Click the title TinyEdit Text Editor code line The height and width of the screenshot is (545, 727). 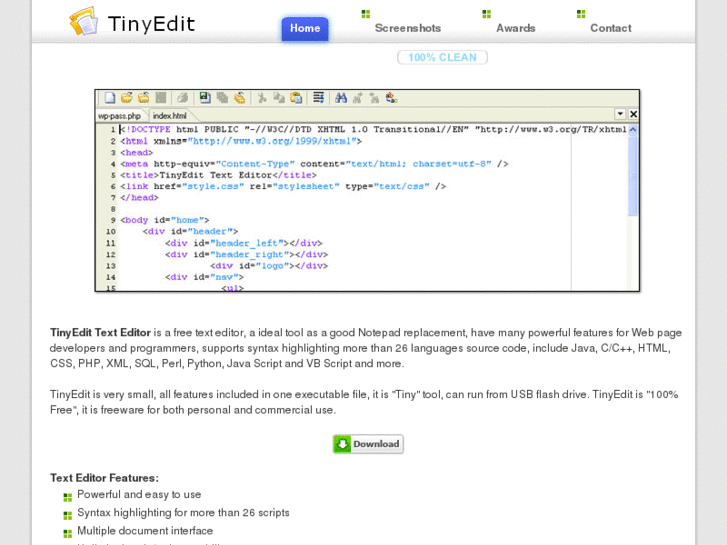pyautogui.click(x=218, y=175)
